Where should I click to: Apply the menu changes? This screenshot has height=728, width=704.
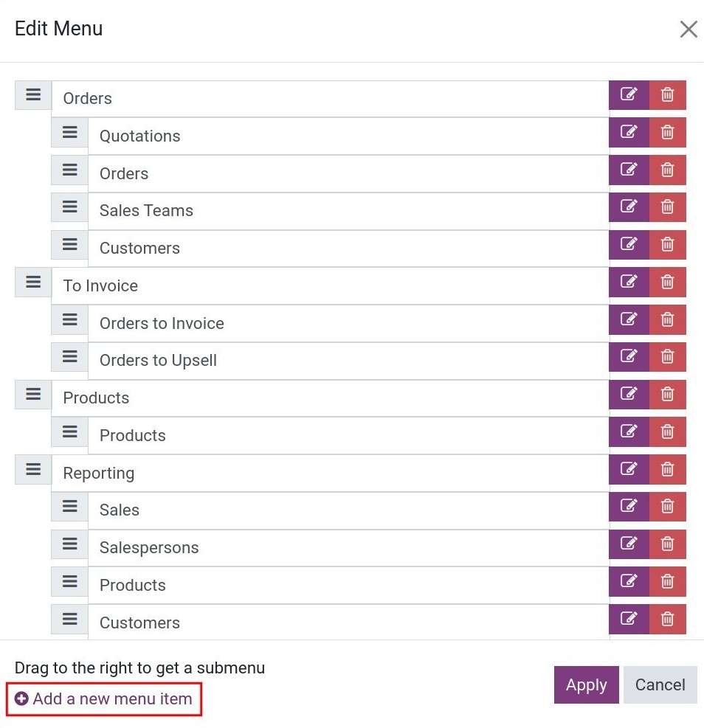pyautogui.click(x=586, y=684)
